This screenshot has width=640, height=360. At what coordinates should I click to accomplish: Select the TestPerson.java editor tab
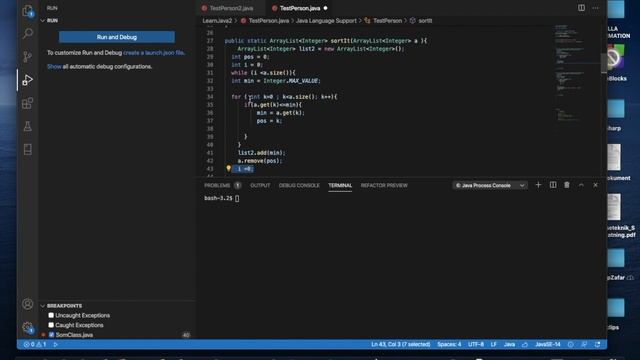point(300,8)
